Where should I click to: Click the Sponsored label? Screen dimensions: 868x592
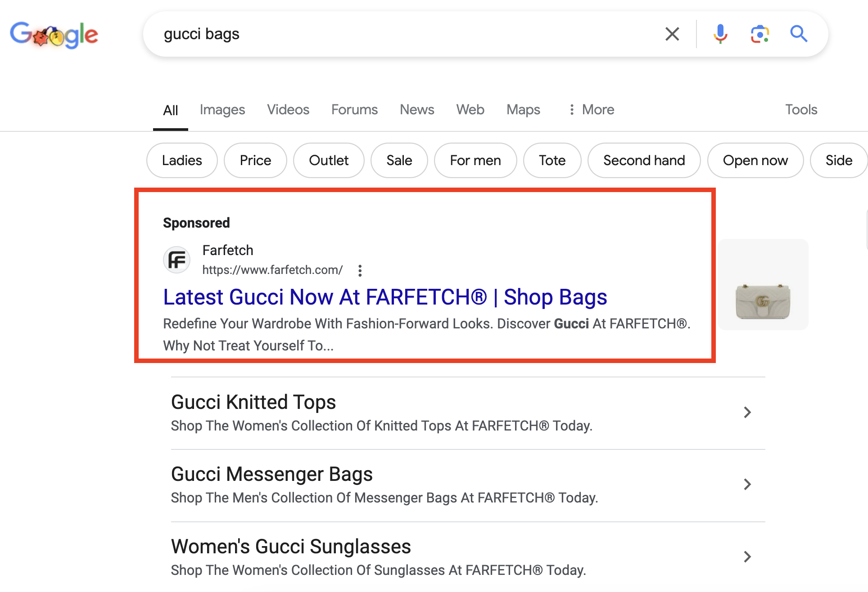tap(196, 223)
